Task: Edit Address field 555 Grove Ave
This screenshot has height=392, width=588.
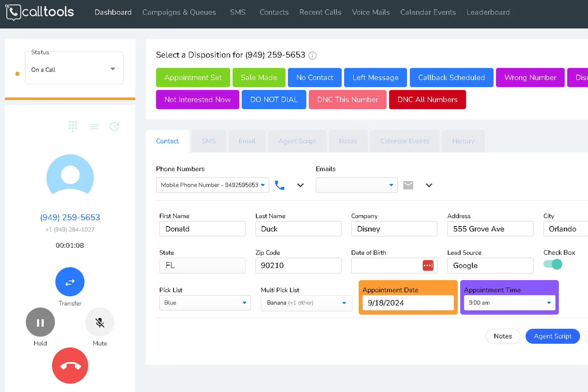Action: (490, 229)
